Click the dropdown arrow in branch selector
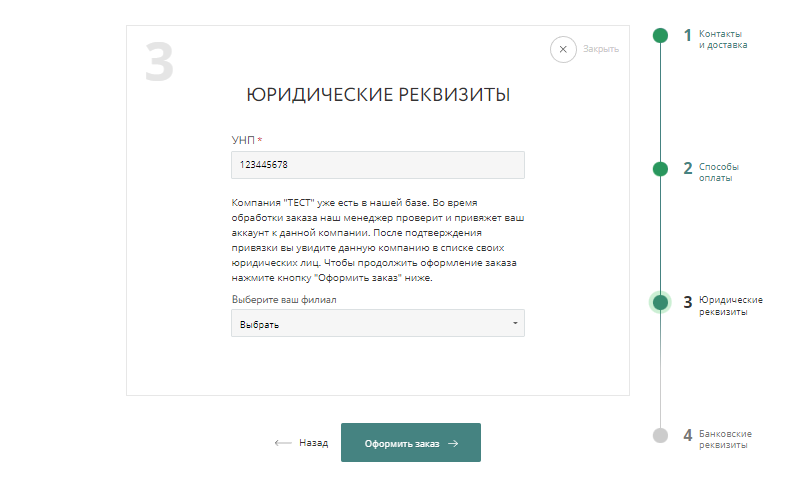The width and height of the screenshot is (794, 490). (x=515, y=323)
